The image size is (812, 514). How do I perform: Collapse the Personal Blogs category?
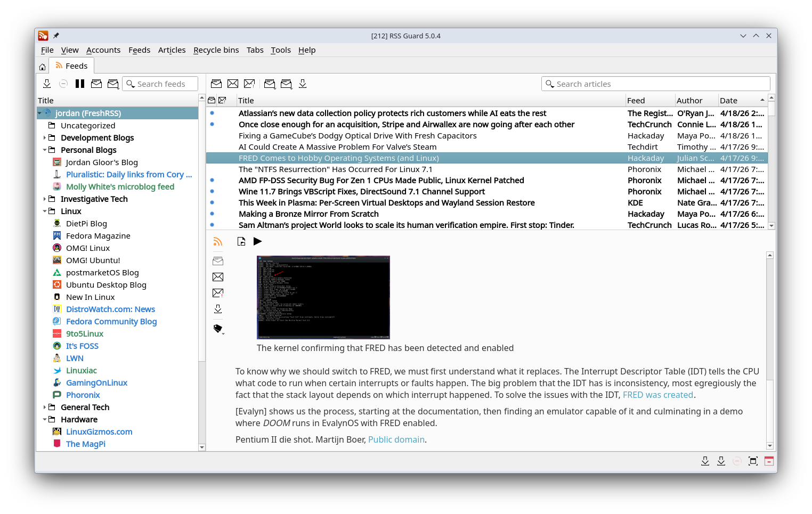[x=45, y=150]
